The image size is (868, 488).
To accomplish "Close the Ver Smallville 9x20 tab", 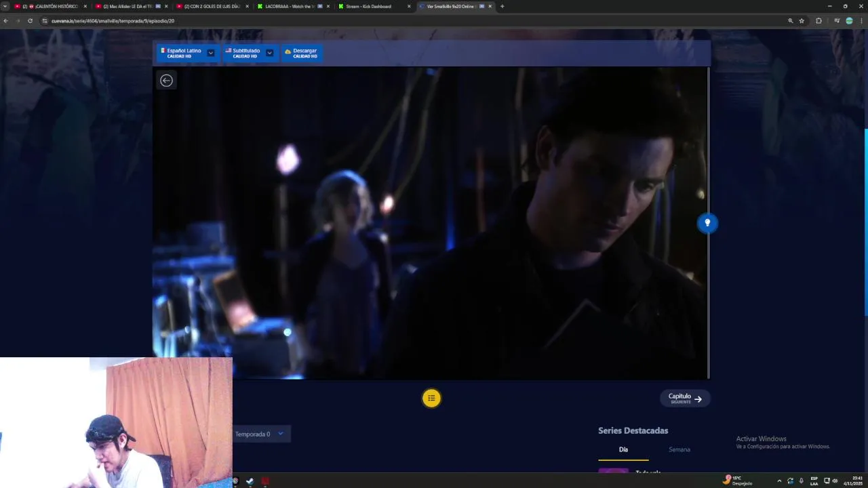I will (490, 6).
